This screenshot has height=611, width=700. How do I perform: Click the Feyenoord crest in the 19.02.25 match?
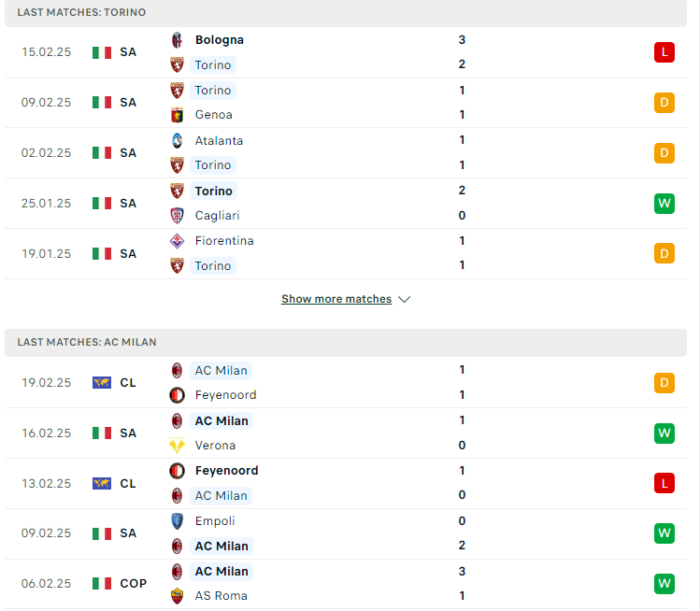point(177,395)
